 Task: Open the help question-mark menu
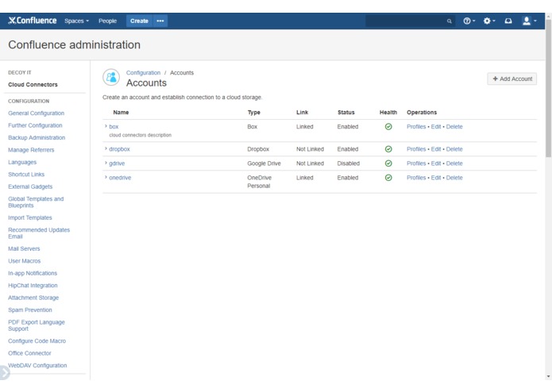(469, 21)
